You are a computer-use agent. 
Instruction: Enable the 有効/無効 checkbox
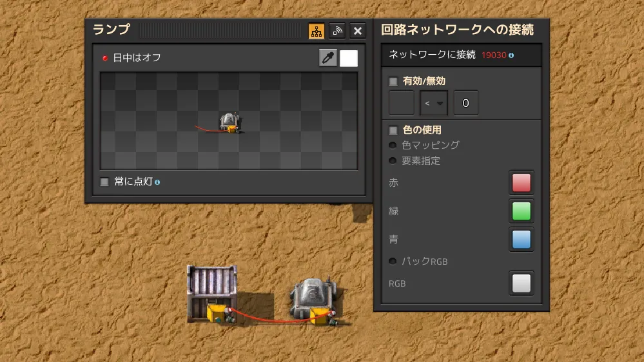393,81
